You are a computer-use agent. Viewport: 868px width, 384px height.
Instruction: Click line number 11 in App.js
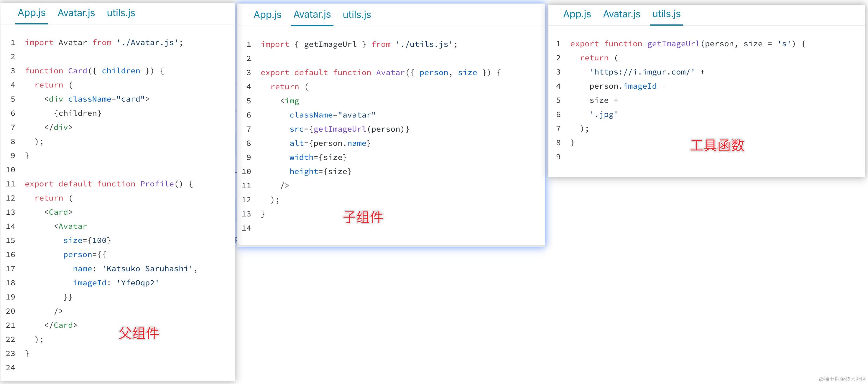(11, 184)
